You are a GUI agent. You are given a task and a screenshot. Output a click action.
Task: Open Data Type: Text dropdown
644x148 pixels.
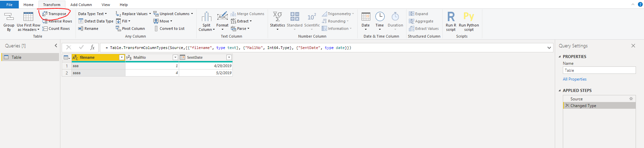tap(93, 14)
